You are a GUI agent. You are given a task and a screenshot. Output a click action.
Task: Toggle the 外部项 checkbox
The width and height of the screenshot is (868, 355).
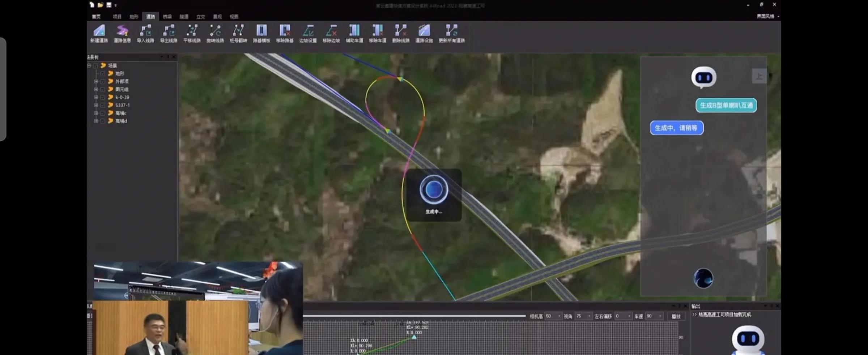click(x=103, y=81)
